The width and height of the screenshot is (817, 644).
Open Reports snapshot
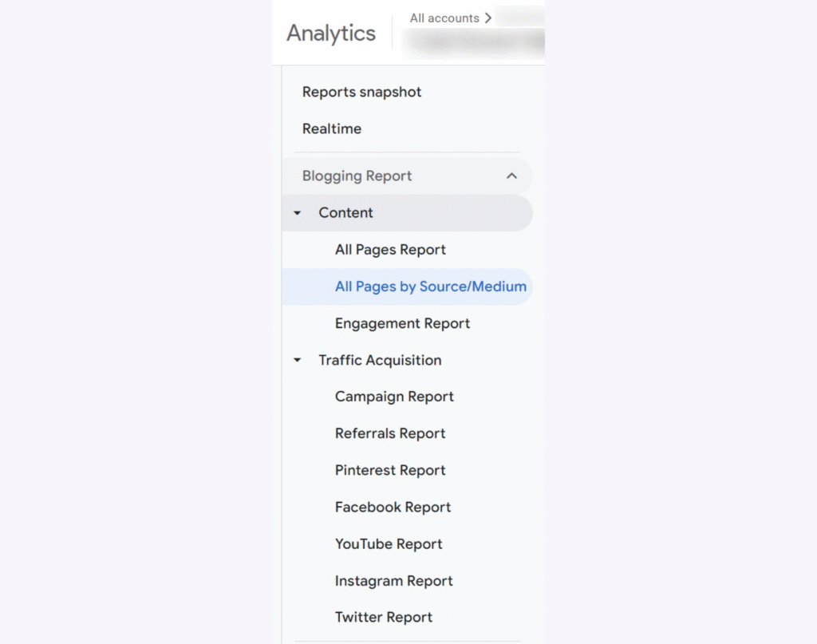[361, 92]
